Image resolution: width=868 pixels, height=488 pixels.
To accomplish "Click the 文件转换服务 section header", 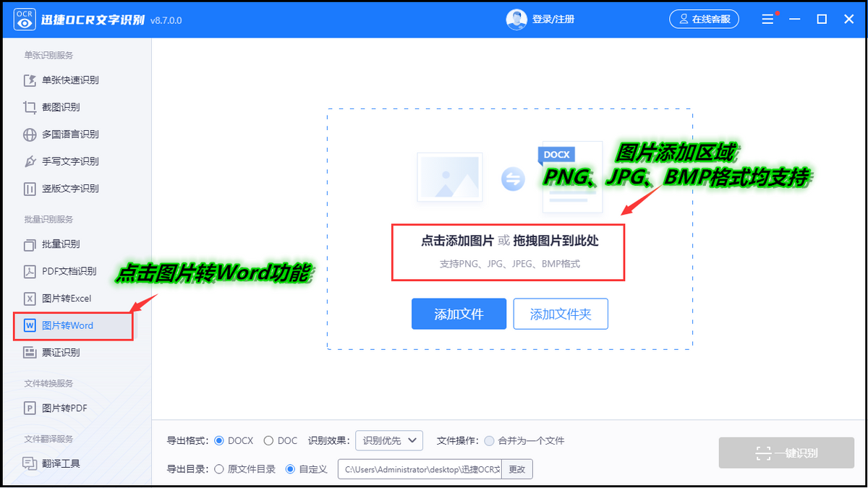I will 48,383.
